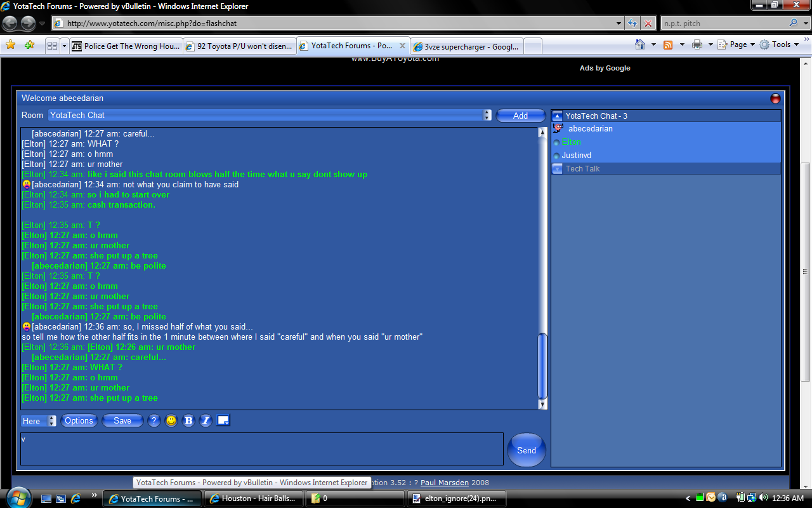812x508 pixels.
Task: Click Show Desktop quick launch icon
Action: click(46, 498)
